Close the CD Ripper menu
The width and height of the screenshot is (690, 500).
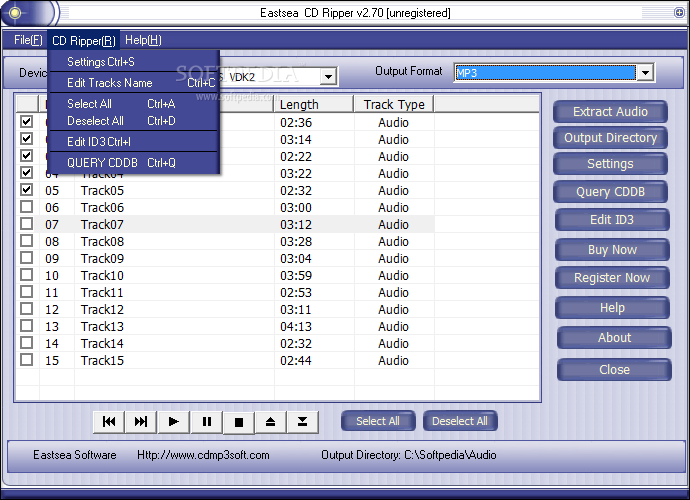coord(84,40)
